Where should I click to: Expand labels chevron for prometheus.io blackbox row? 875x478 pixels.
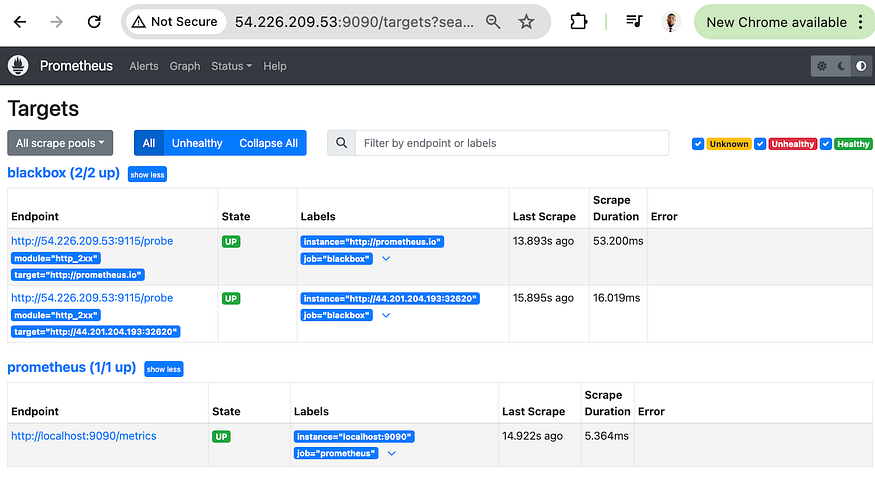click(x=386, y=258)
